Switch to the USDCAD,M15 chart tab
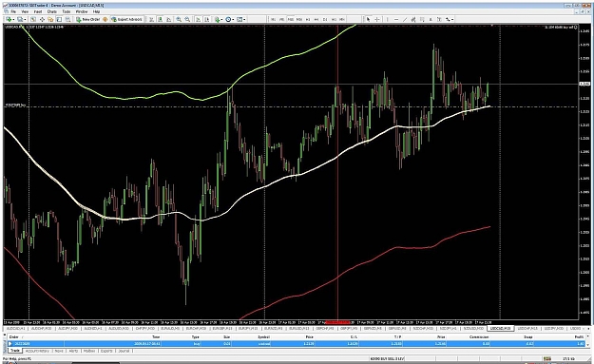 point(500,329)
